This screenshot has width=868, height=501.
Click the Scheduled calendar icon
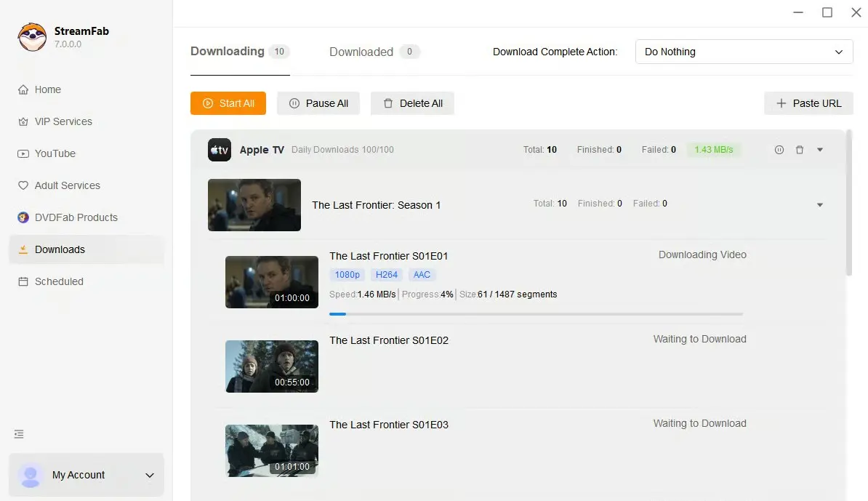pos(23,282)
